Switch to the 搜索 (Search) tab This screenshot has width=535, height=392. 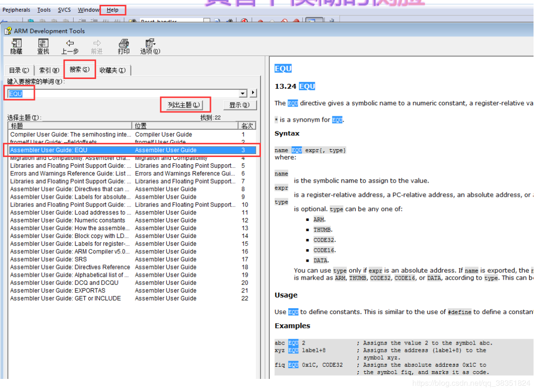pos(80,69)
